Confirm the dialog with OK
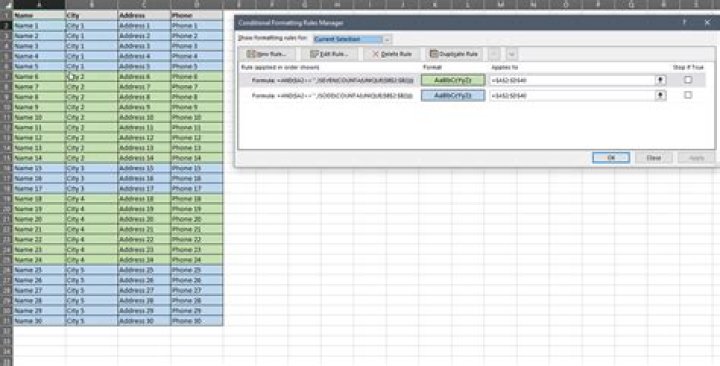The height and width of the screenshot is (366, 720). [x=611, y=158]
